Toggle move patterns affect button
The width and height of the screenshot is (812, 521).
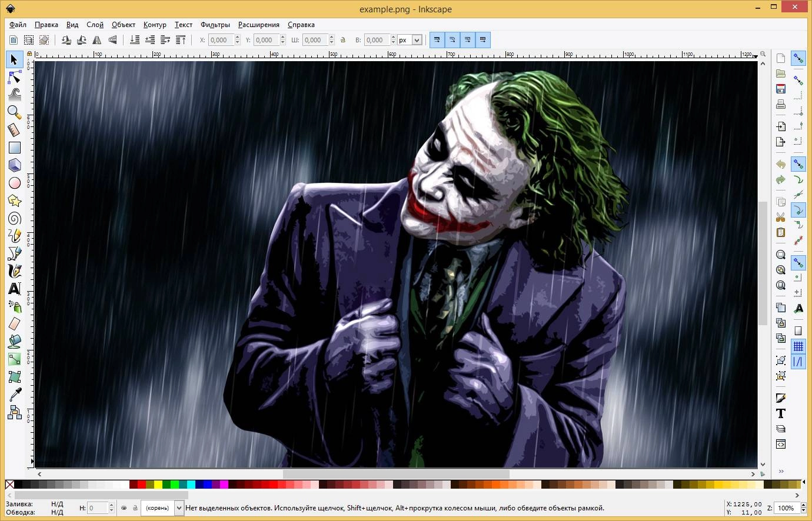(483, 40)
